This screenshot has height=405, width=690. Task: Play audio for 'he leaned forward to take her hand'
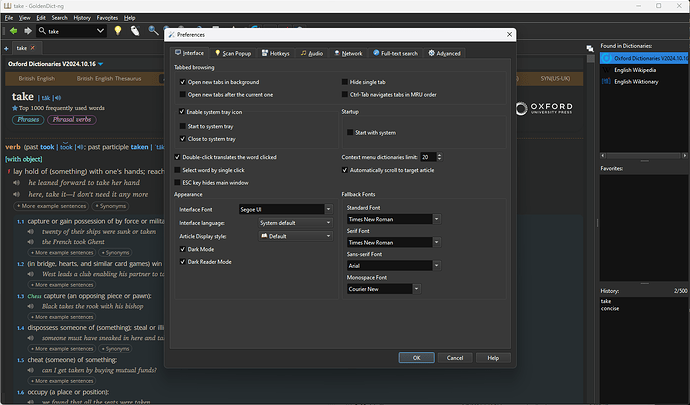[16, 182]
